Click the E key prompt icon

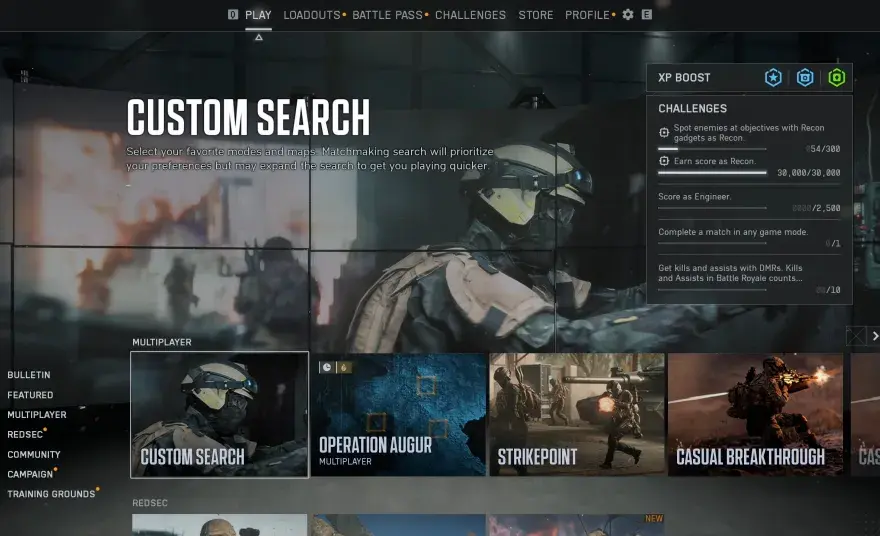point(647,15)
